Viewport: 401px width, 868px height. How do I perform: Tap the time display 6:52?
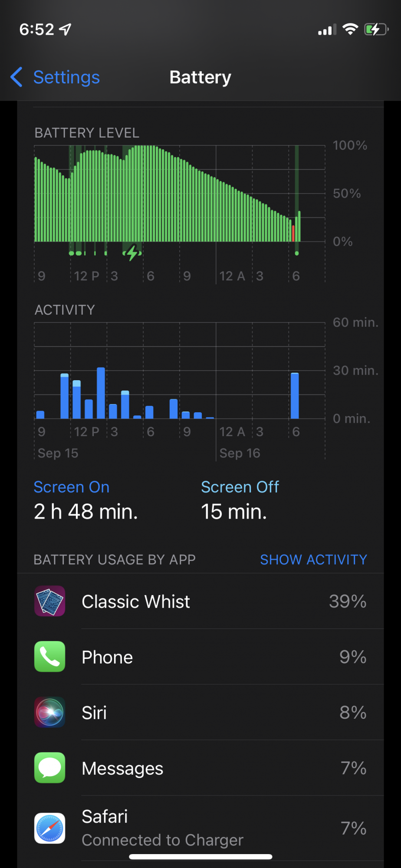(37, 30)
